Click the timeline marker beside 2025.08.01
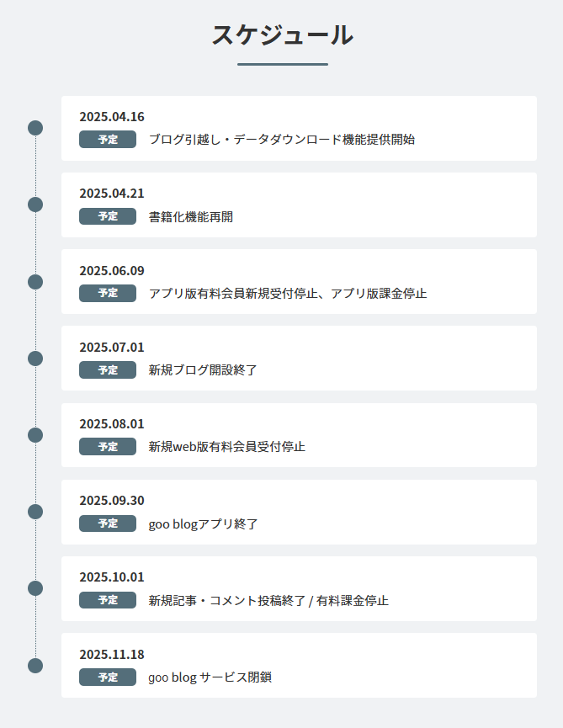Image resolution: width=563 pixels, height=728 pixels. click(35, 435)
